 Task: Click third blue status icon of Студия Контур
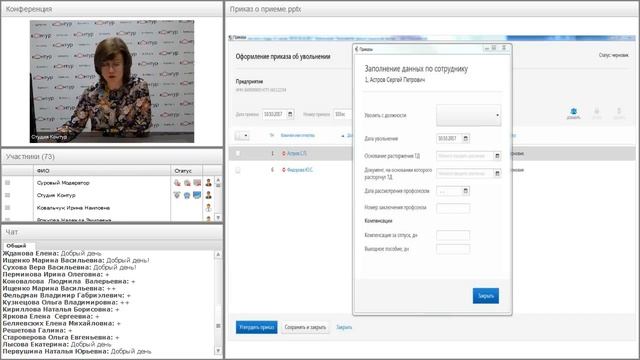pos(197,195)
